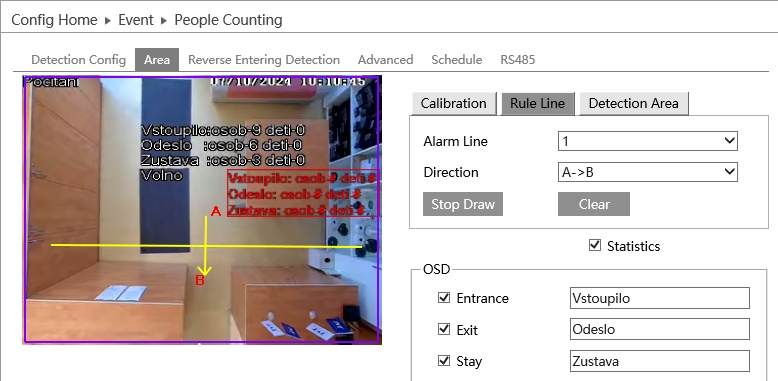Screen dimensions: 778x381
Task: Open the Alarm Line dropdown
Action: (648, 141)
